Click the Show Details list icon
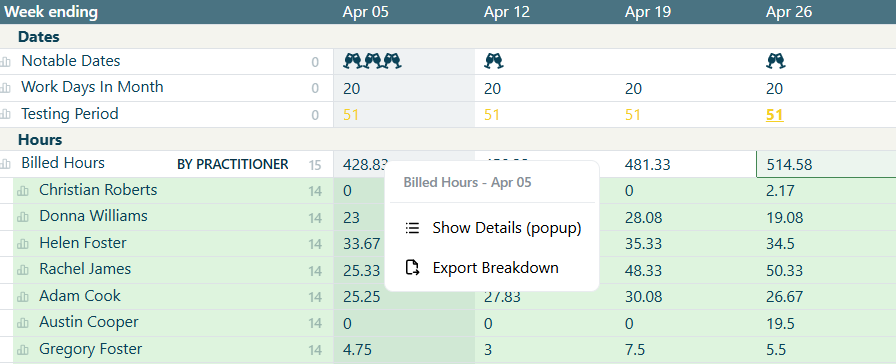 pos(412,228)
